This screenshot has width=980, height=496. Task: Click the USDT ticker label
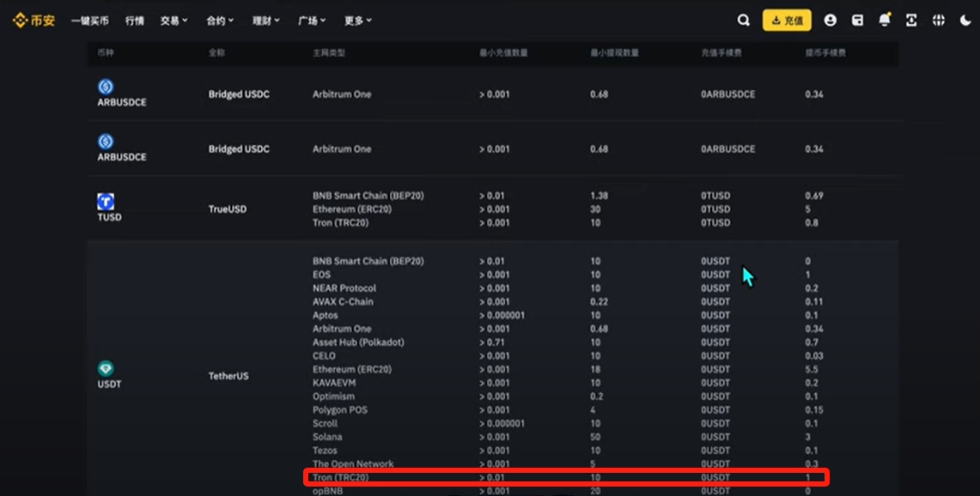tap(109, 384)
